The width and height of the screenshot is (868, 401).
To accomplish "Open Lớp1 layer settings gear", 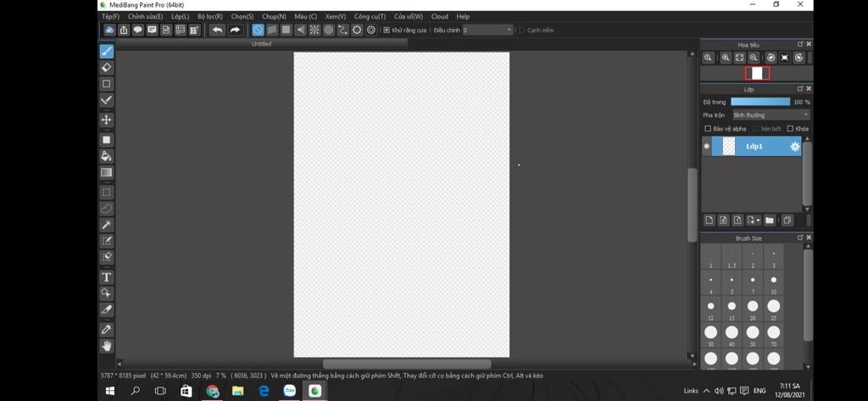I will pos(795,146).
